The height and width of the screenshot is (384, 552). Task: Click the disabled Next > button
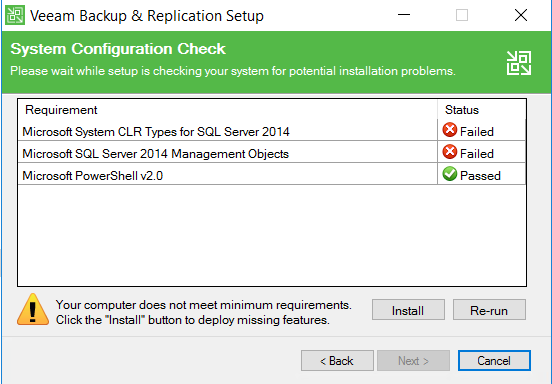[413, 360]
